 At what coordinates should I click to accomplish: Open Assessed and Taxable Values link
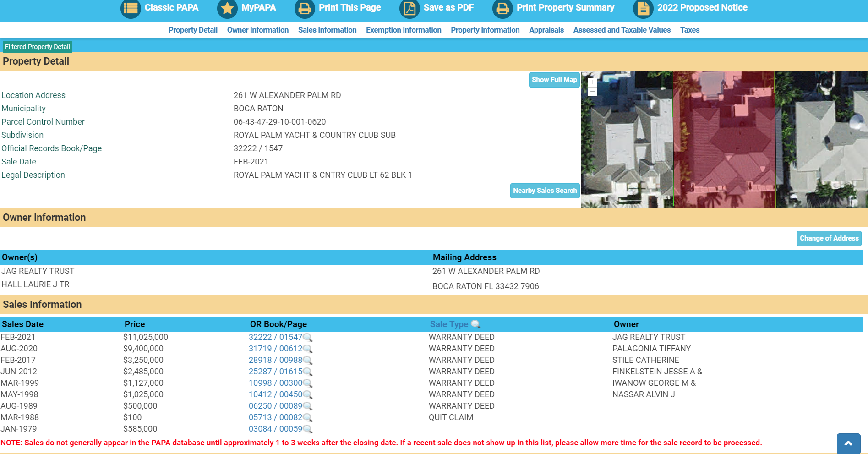[x=622, y=30]
